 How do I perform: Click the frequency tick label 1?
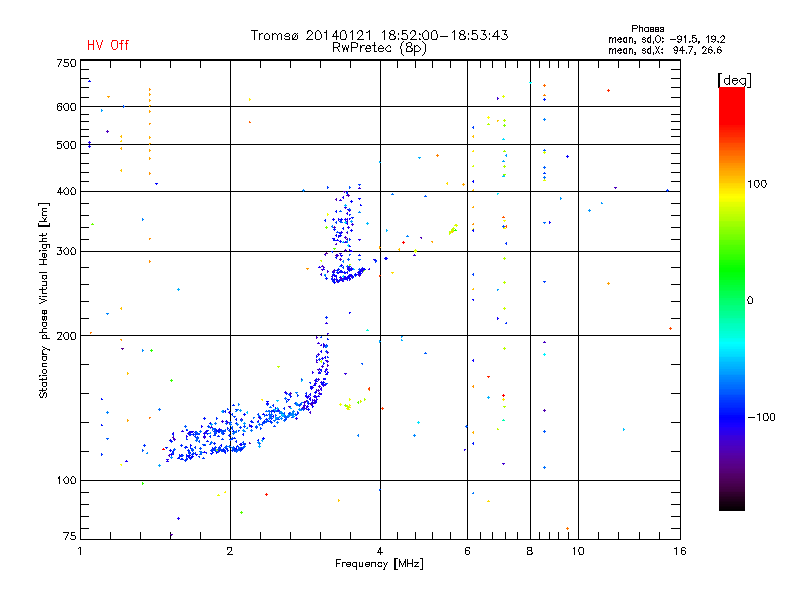(80, 551)
